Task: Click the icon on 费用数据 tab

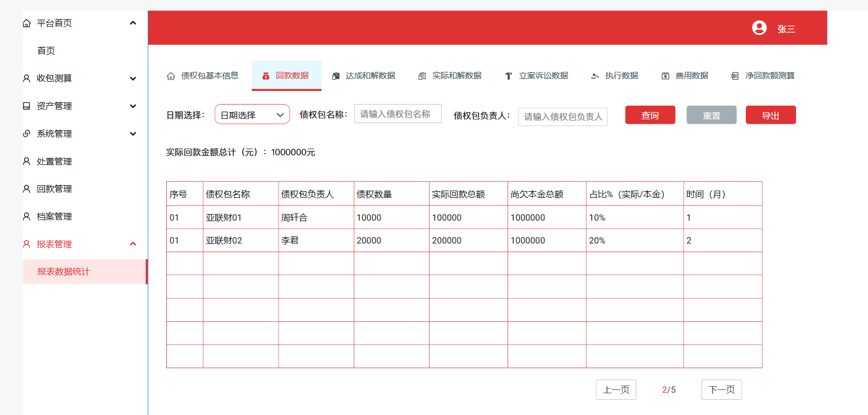Action: [x=665, y=76]
